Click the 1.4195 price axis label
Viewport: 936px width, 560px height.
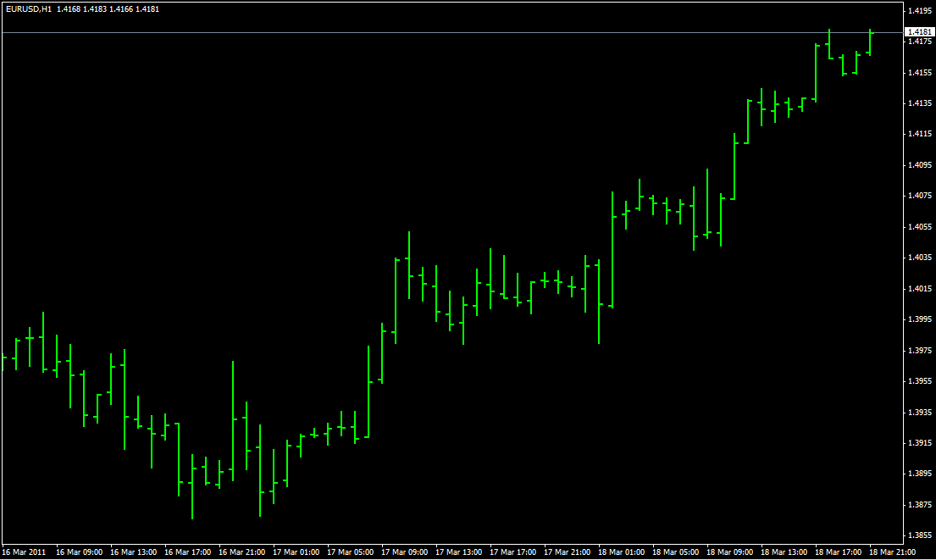tap(919, 11)
